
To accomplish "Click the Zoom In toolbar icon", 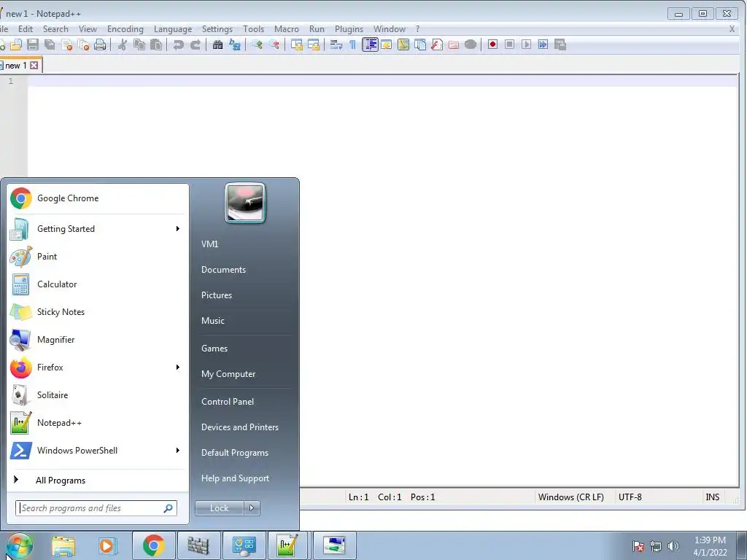I will coord(258,44).
